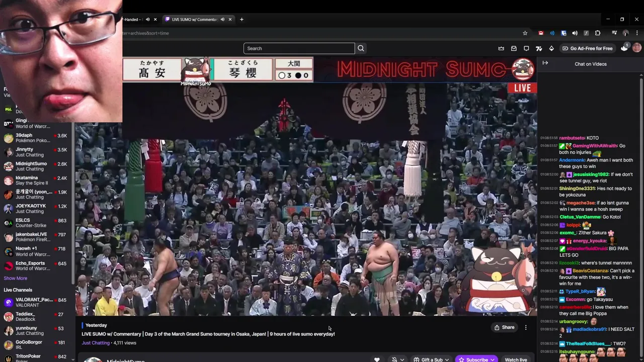Screen dimensions: 644x362
Task: Click GamingWithAWraith username in chat
Action: click(x=595, y=146)
